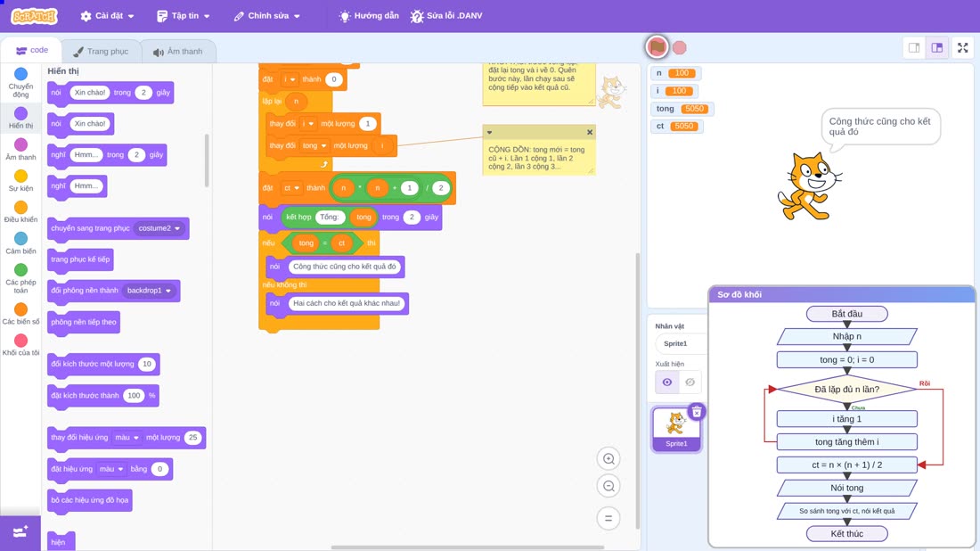980x551 pixels.
Task: Open the Cài đặt menu
Action: pos(108,16)
